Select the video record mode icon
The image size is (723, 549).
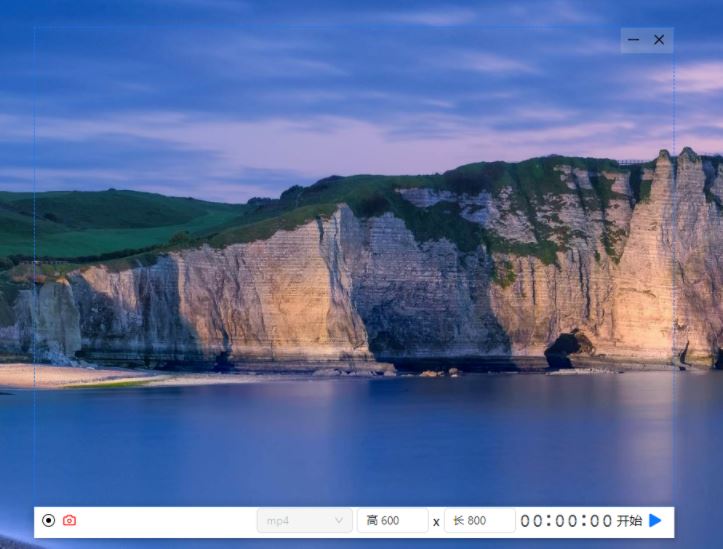point(49,521)
